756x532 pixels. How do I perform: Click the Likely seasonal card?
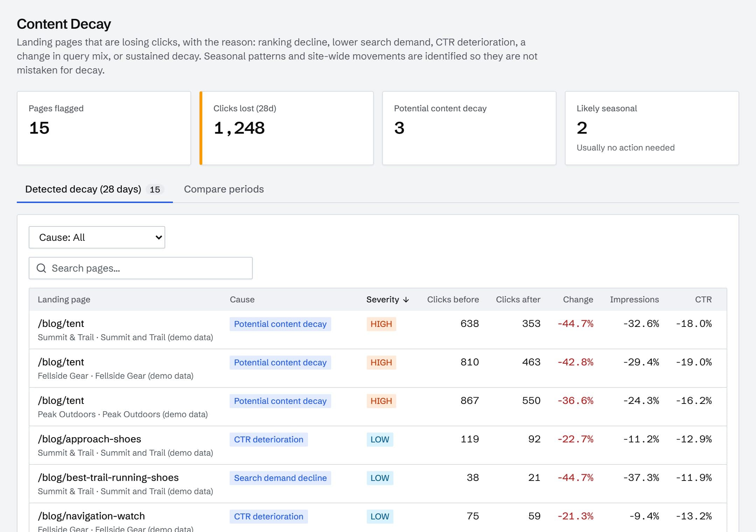click(652, 128)
